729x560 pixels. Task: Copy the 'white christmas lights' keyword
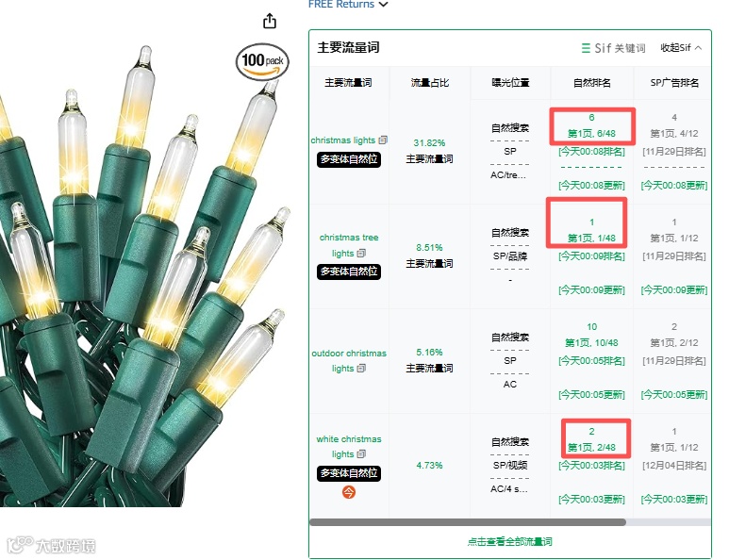click(x=361, y=454)
